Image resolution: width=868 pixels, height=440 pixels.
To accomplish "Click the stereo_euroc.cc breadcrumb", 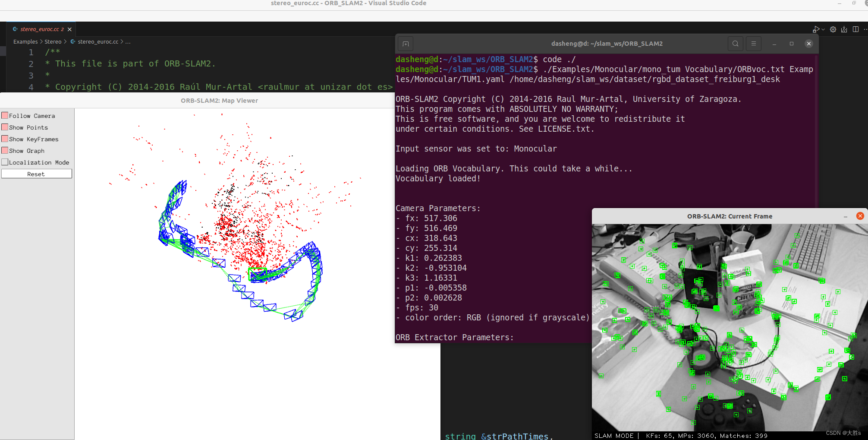I will click(x=94, y=41).
